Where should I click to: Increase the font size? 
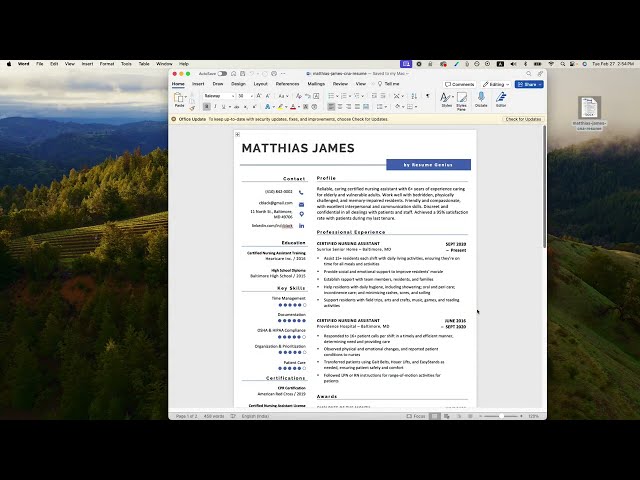pos(258,96)
